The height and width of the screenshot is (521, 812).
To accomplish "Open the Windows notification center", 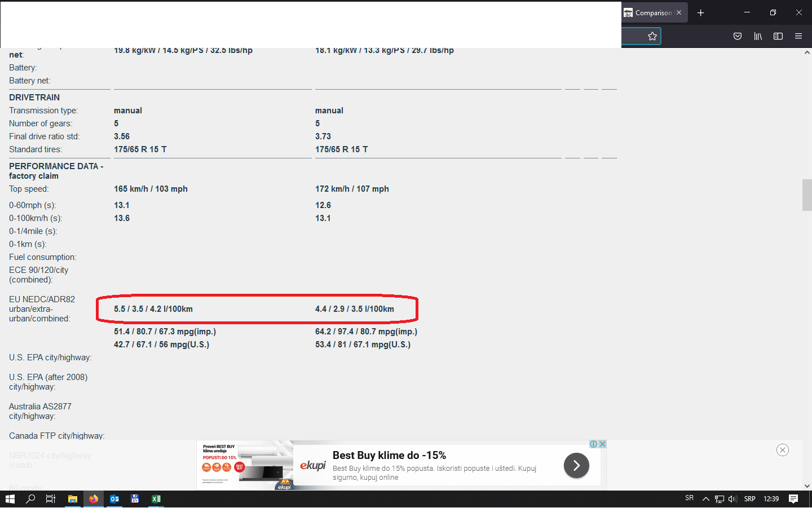I will click(793, 499).
